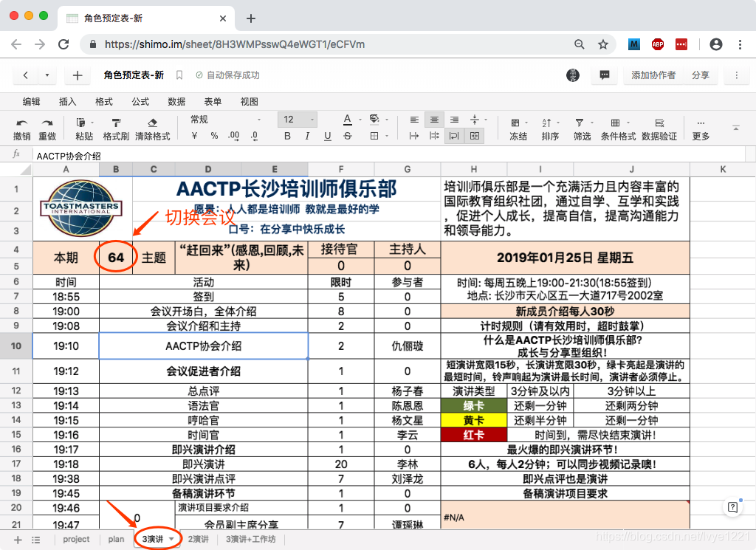Viewport: 756px width, 550px height.
Task: Expand the fill color dropdown arrow
Action: pyautogui.click(x=387, y=120)
